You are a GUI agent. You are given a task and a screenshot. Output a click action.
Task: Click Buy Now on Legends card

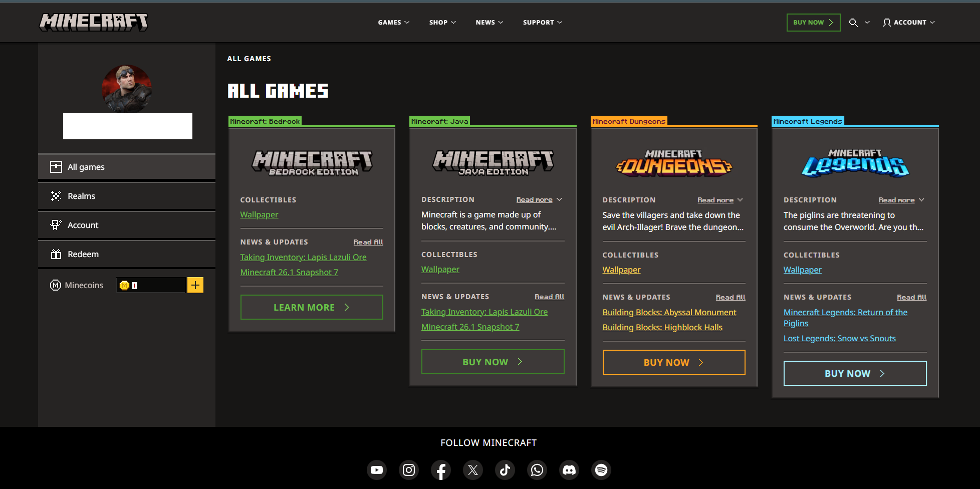[855, 373]
